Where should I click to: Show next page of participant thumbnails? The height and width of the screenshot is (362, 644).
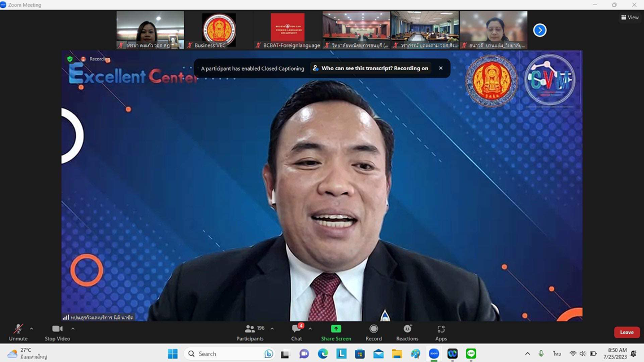pyautogui.click(x=539, y=30)
